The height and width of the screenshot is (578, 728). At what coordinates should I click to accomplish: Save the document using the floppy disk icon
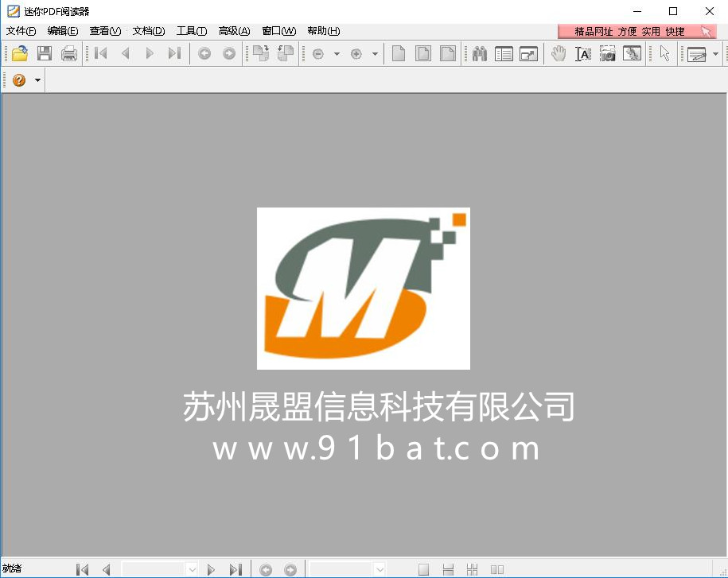pyautogui.click(x=45, y=53)
